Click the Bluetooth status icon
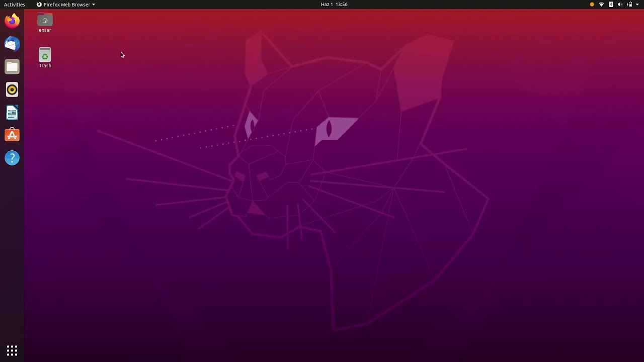Screen dimensions: 644x362 pos(611,5)
